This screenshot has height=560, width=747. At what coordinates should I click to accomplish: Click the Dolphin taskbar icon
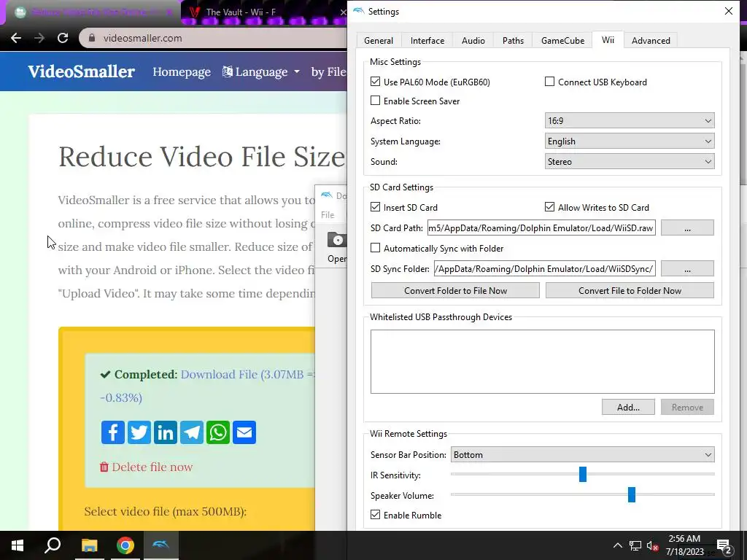tap(161, 545)
